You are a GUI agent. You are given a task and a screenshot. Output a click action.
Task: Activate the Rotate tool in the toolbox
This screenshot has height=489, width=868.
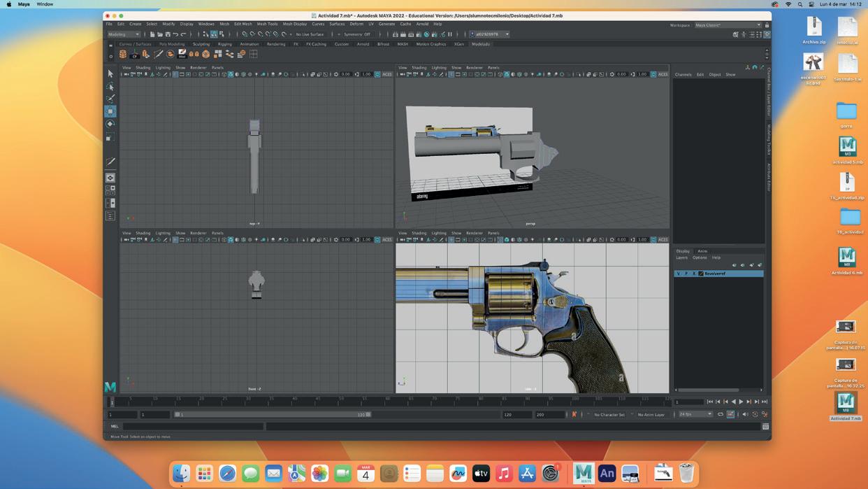(x=110, y=124)
